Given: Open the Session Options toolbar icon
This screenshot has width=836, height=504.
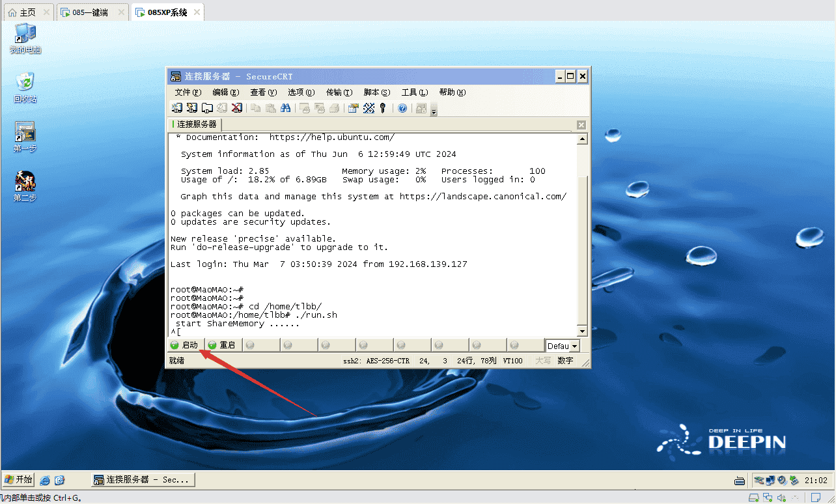Looking at the screenshot, I should [x=354, y=108].
